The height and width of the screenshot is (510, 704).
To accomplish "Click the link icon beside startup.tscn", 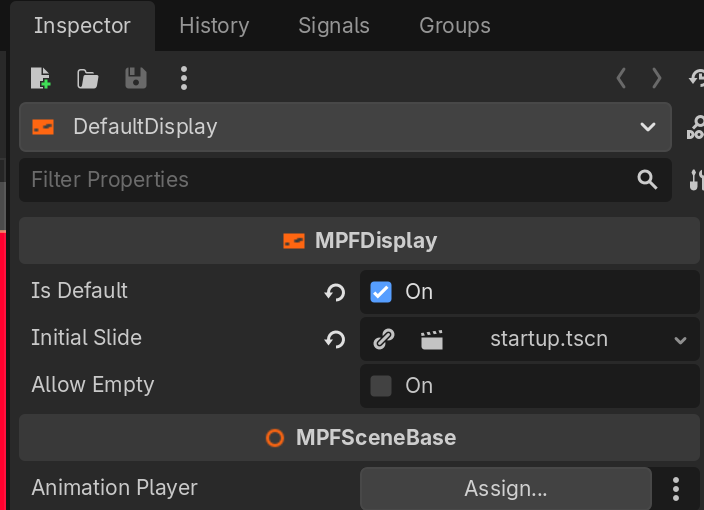I will pos(383,339).
